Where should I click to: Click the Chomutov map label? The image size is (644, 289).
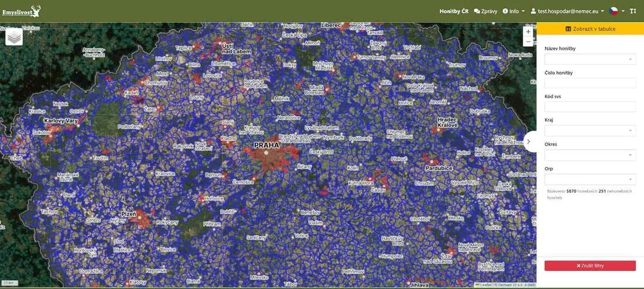tap(156, 83)
